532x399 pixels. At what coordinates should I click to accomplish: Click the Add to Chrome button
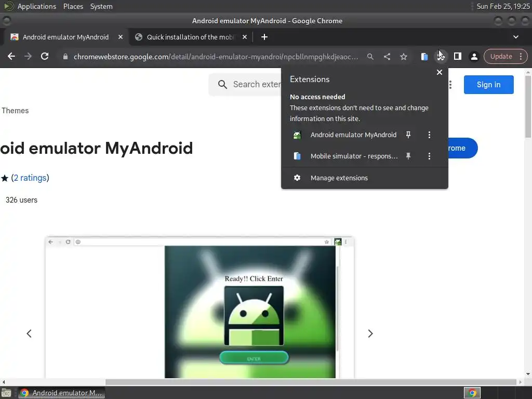pos(463,148)
